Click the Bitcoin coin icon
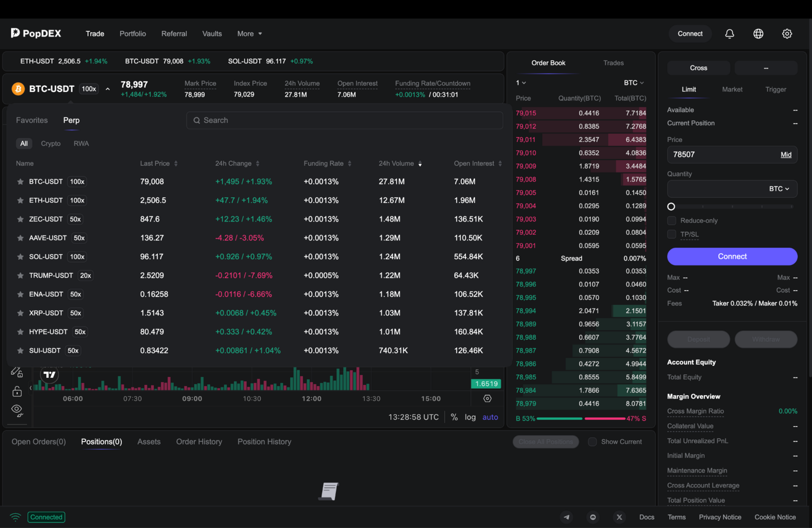 [x=18, y=89]
